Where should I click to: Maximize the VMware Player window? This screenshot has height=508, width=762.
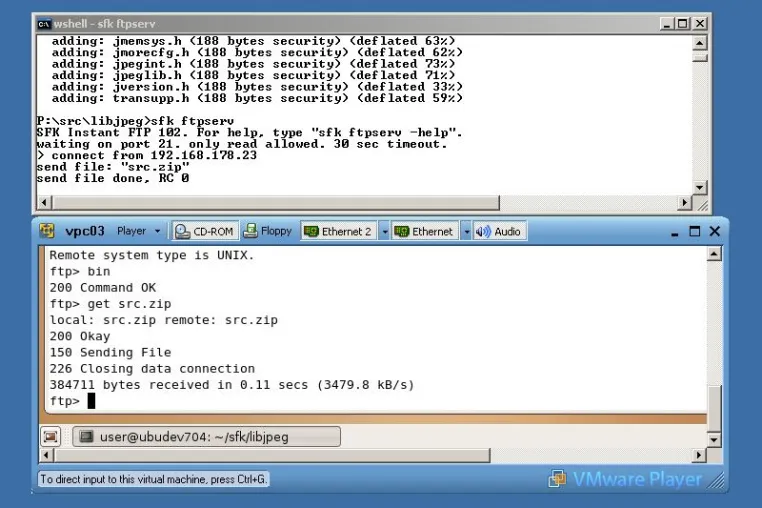click(694, 231)
